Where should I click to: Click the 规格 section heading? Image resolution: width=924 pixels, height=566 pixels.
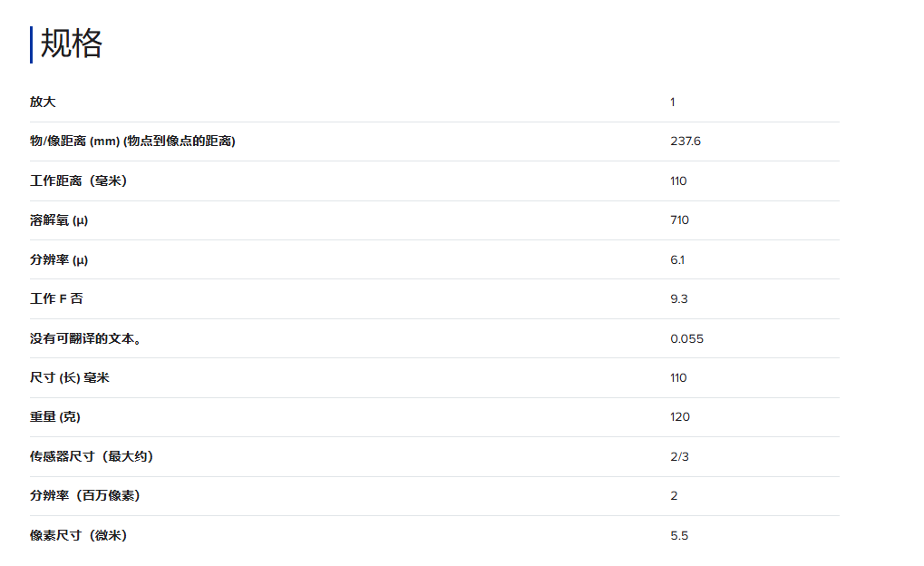72,44
